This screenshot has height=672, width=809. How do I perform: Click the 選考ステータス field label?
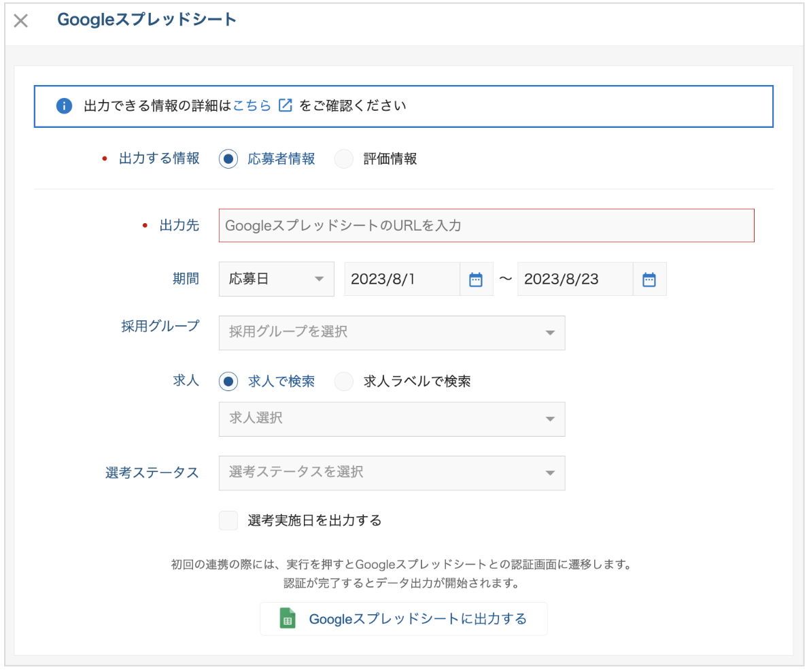[x=152, y=472]
